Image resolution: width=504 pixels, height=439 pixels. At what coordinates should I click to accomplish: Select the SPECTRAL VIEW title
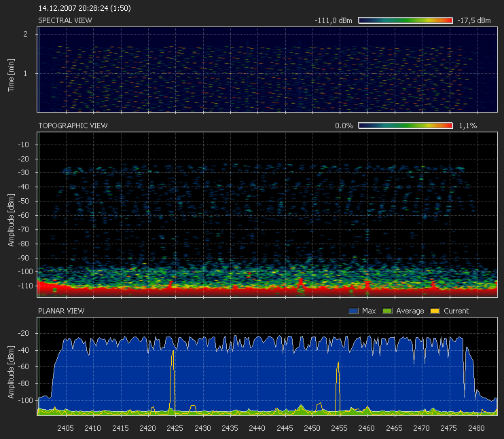[x=65, y=20]
